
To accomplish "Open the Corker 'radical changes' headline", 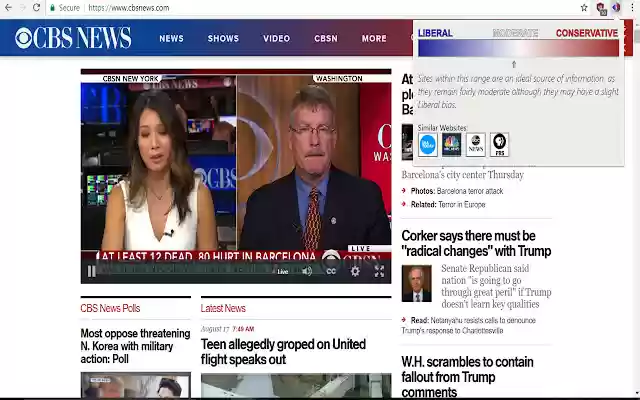I will point(476,243).
